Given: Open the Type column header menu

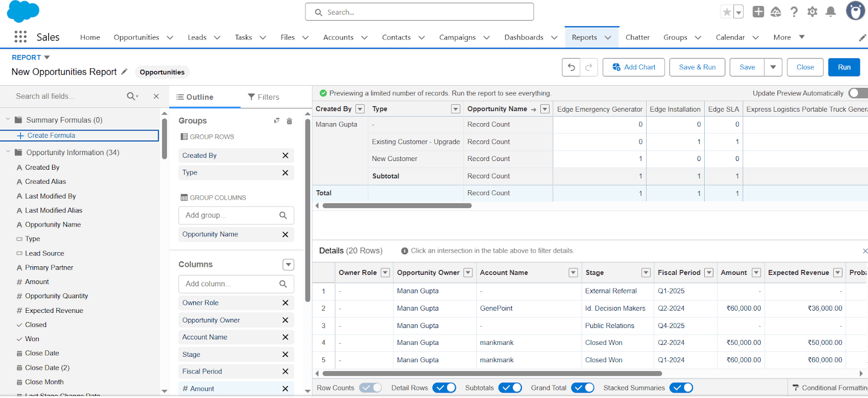Looking at the screenshot, I should point(456,109).
